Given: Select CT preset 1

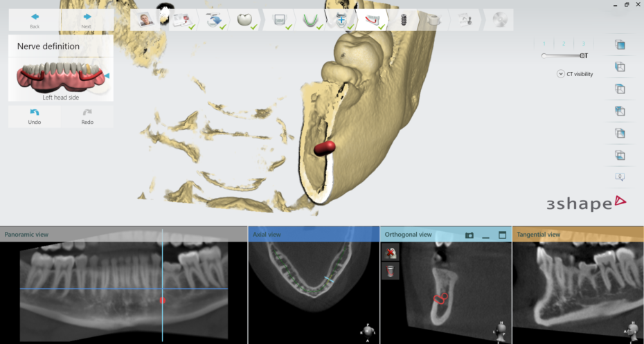Looking at the screenshot, I should tap(544, 44).
